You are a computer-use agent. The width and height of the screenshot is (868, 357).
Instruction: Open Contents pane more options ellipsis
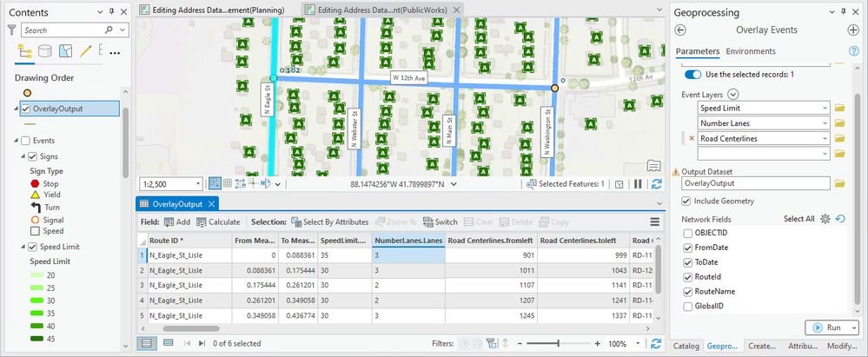point(116,53)
